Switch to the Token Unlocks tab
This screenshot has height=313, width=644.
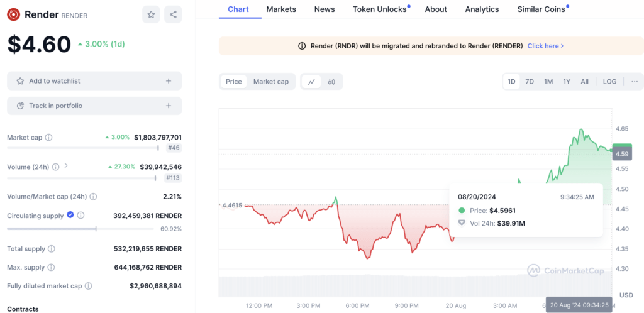[379, 9]
